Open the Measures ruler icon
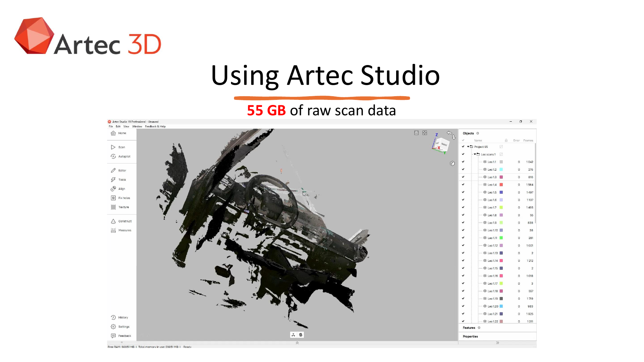Image resolution: width=644 pixels, height=362 pixels. point(113,230)
